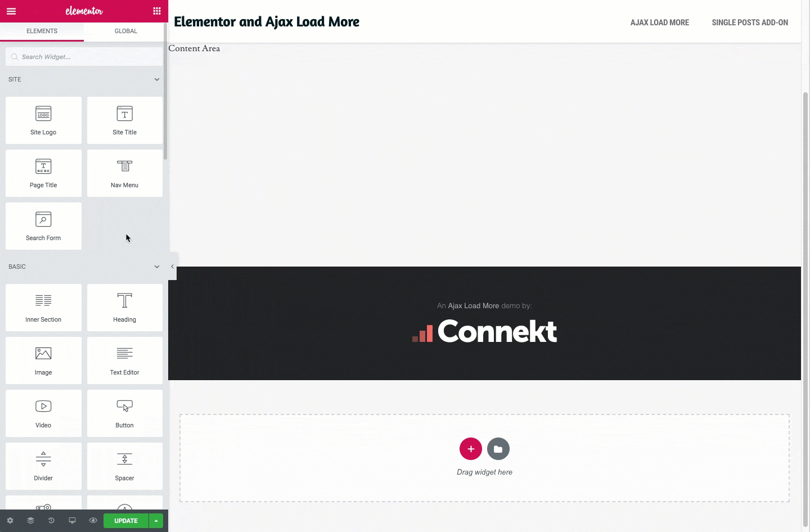Open save options arrow beside Update
Image resolution: width=810 pixels, height=532 pixels.
(x=156, y=521)
